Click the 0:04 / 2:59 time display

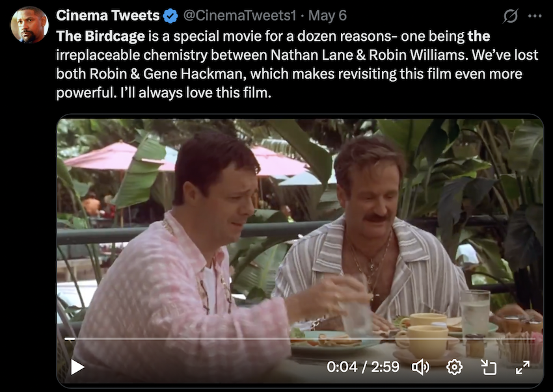[x=363, y=367]
